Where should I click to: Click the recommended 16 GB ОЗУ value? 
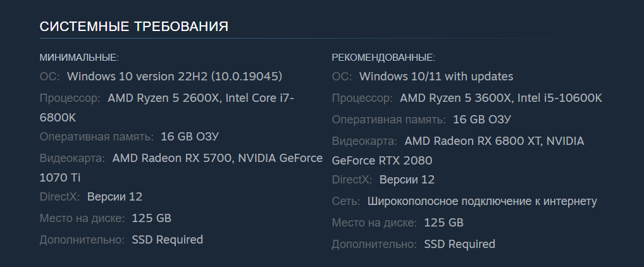(482, 120)
